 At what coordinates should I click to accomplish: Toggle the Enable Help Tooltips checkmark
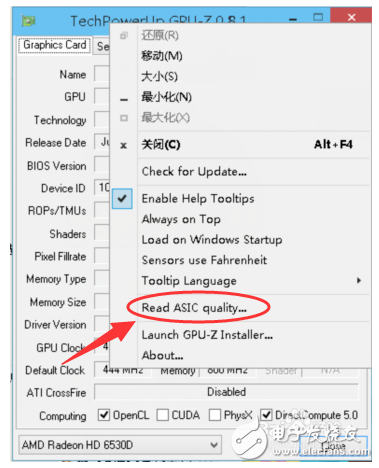pos(122,199)
